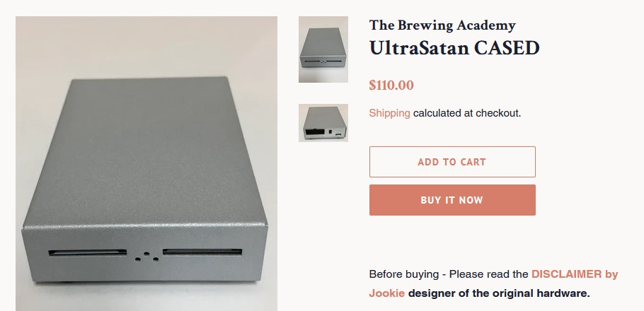Select the rear-view ports thumbnail
The height and width of the screenshot is (311, 644).
(x=323, y=123)
